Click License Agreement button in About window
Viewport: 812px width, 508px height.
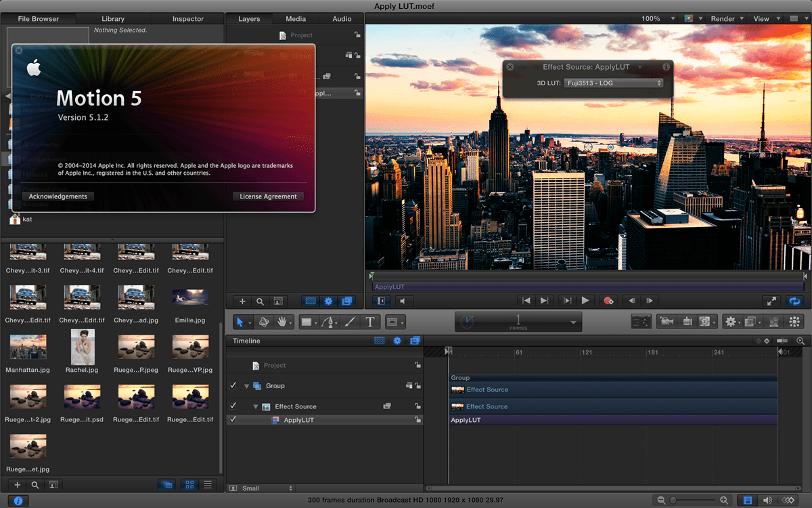269,196
